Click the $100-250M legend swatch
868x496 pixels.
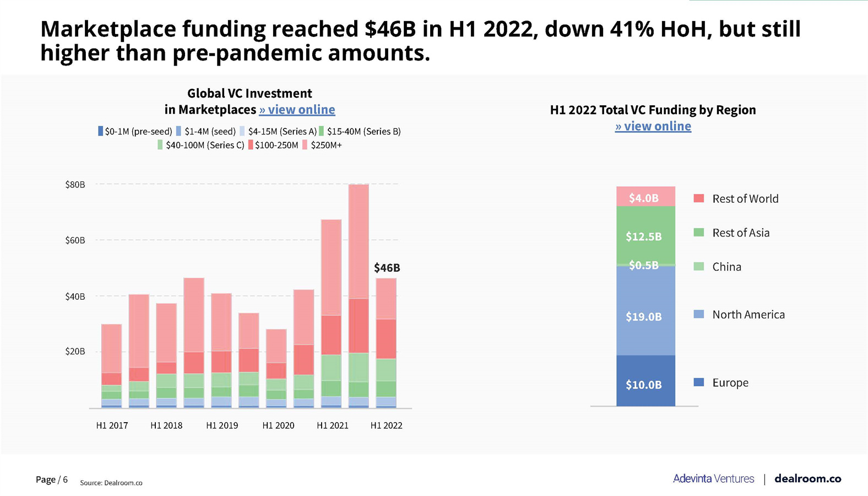click(x=251, y=145)
